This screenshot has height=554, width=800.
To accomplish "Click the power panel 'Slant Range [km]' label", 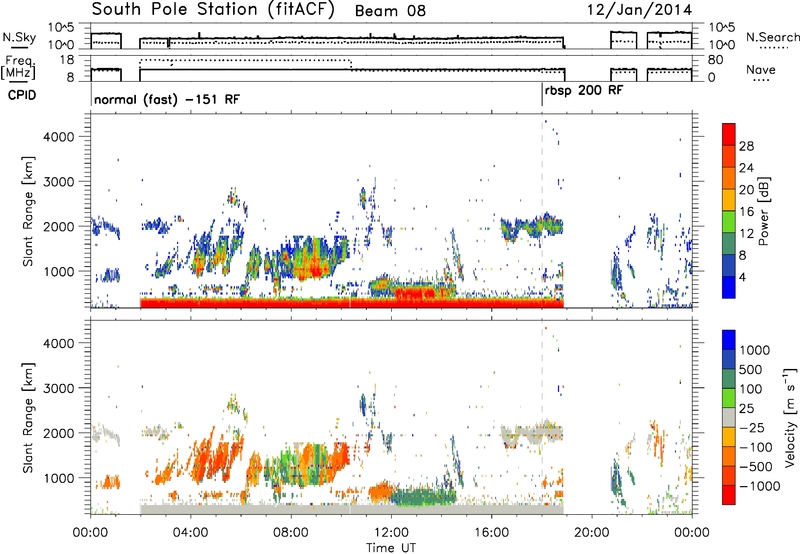I will coord(28,211).
